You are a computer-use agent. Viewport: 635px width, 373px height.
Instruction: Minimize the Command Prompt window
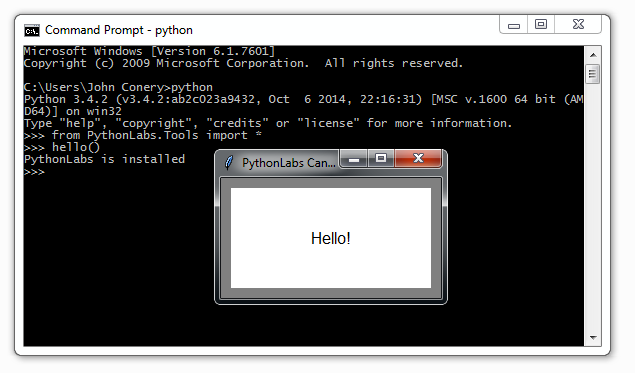click(514, 25)
